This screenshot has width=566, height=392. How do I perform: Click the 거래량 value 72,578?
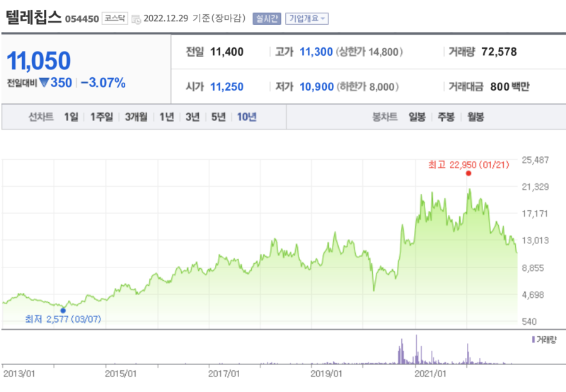point(499,52)
